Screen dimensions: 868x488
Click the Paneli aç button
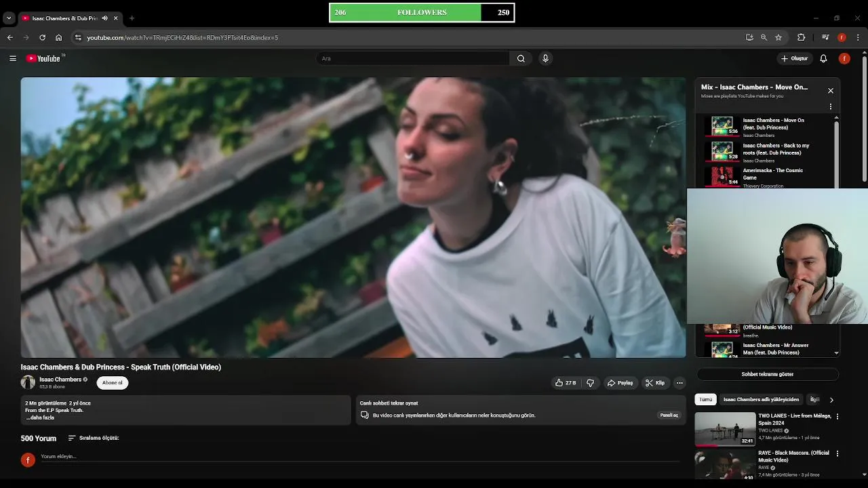click(x=669, y=415)
